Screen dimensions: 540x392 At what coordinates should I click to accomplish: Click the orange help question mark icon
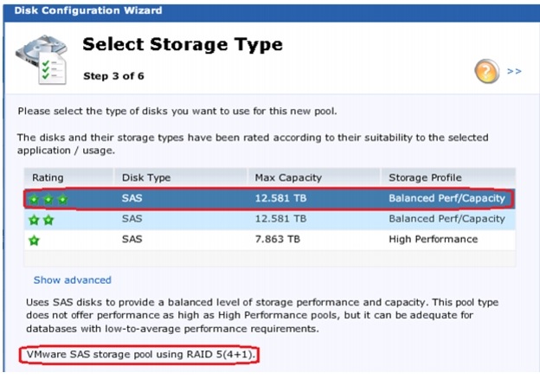click(x=486, y=71)
